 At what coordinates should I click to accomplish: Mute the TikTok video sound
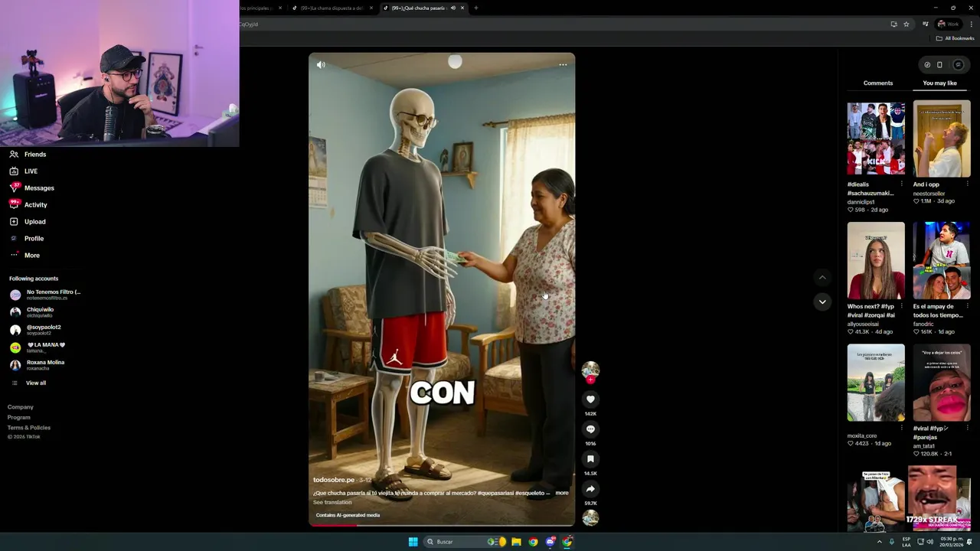point(321,65)
